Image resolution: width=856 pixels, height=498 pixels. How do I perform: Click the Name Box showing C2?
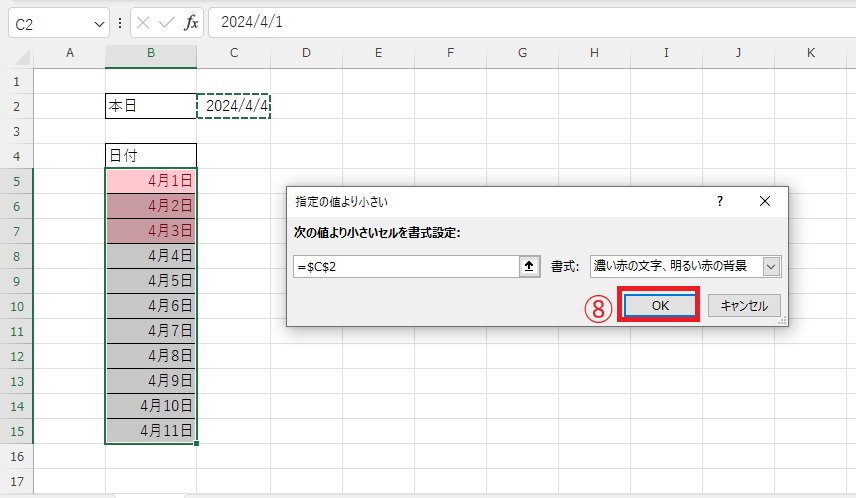point(50,24)
